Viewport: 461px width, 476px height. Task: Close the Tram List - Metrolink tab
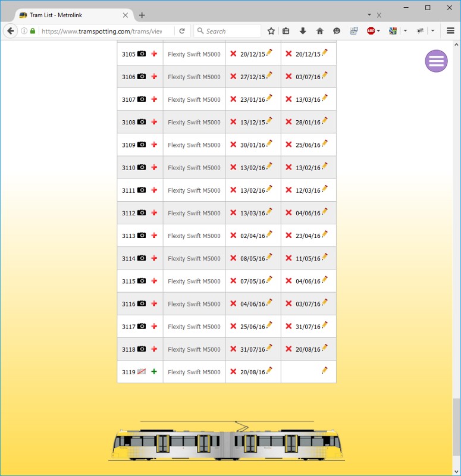click(x=126, y=15)
